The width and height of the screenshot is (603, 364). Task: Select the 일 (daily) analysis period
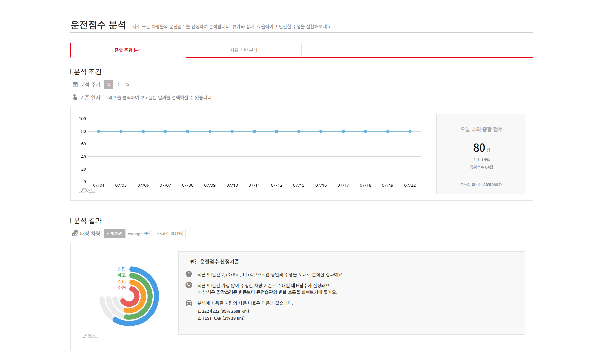tap(109, 84)
